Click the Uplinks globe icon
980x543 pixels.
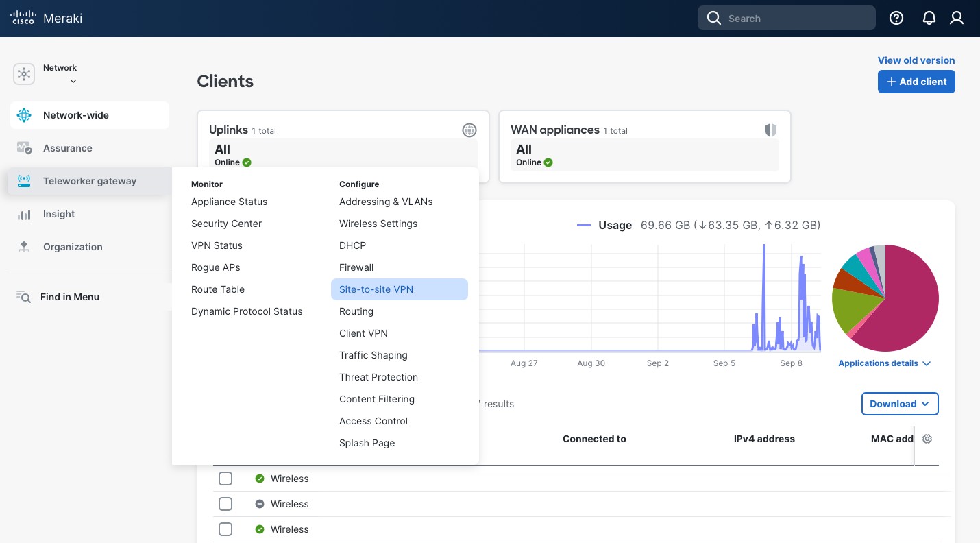[x=469, y=130]
